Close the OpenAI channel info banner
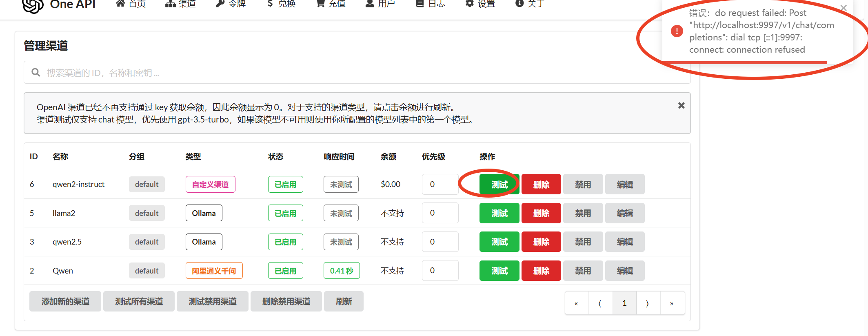The image size is (868, 336). (681, 105)
